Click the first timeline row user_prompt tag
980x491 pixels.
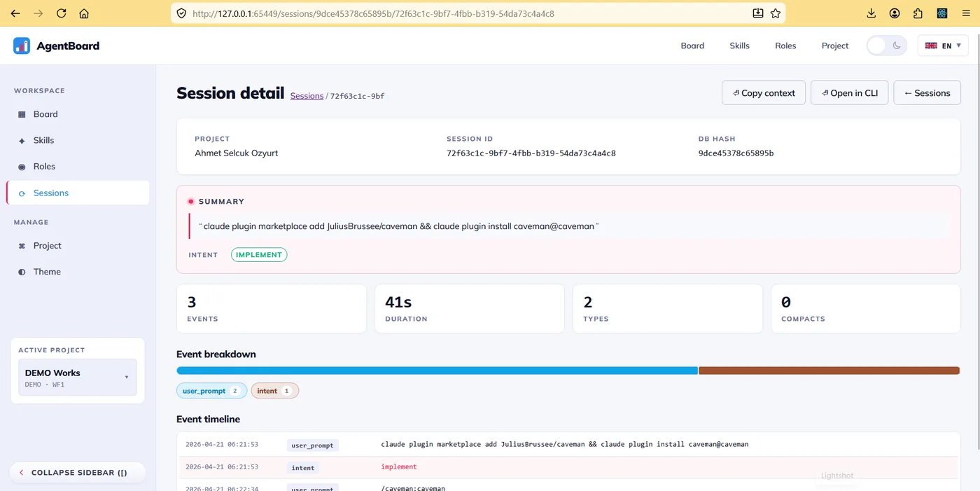313,445
